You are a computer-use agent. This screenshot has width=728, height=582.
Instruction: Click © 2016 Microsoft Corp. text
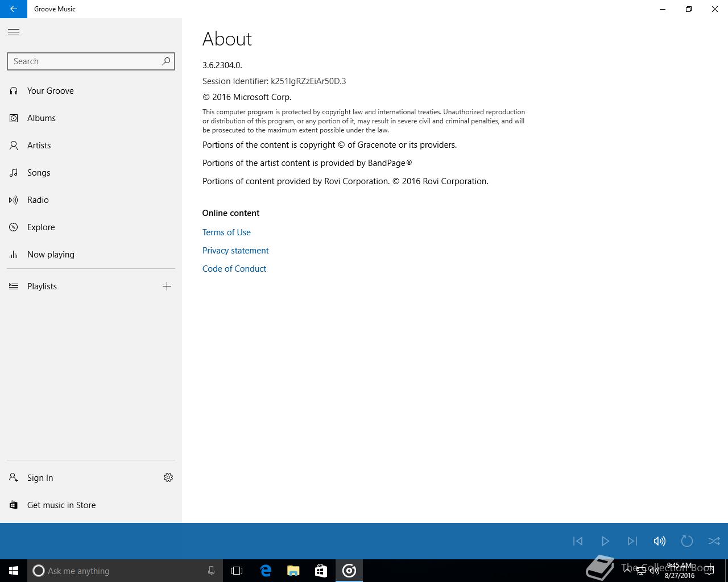(x=247, y=97)
